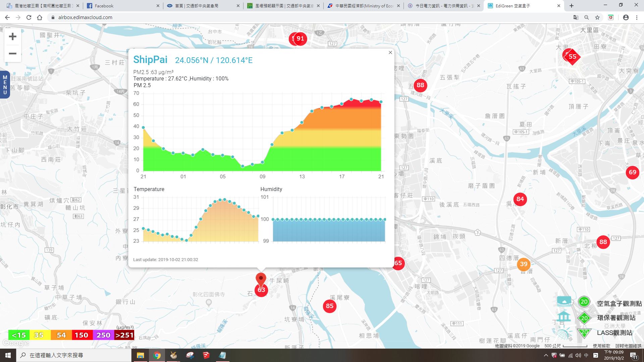Click the orange 39 sensor marker
The width and height of the screenshot is (644, 362).
coord(524,264)
